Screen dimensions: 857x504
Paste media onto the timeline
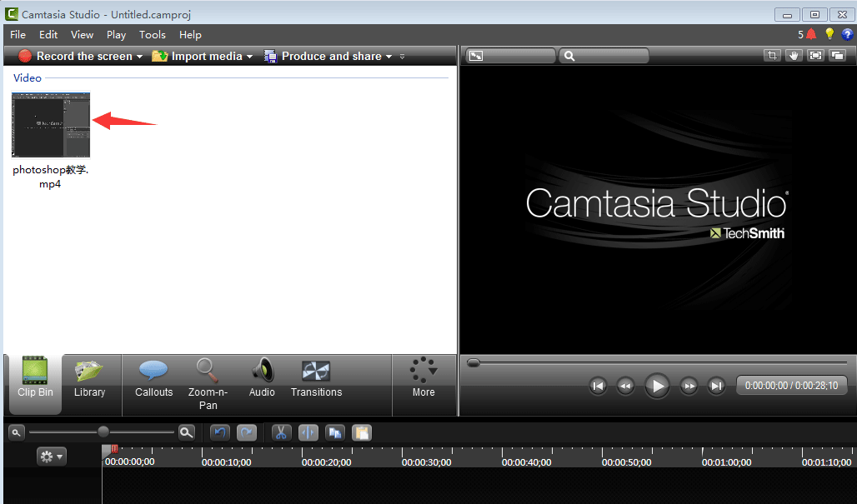362,432
